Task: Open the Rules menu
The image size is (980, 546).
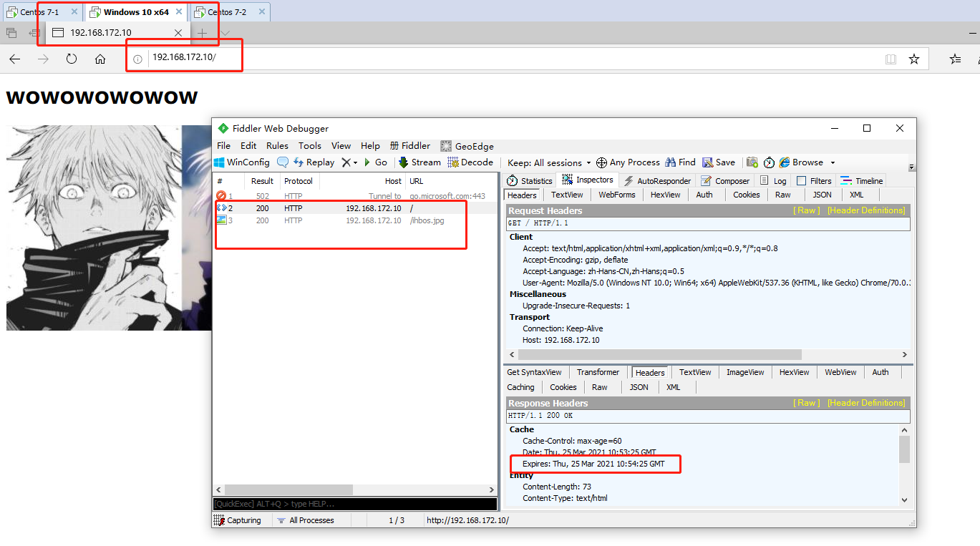Action: point(277,146)
